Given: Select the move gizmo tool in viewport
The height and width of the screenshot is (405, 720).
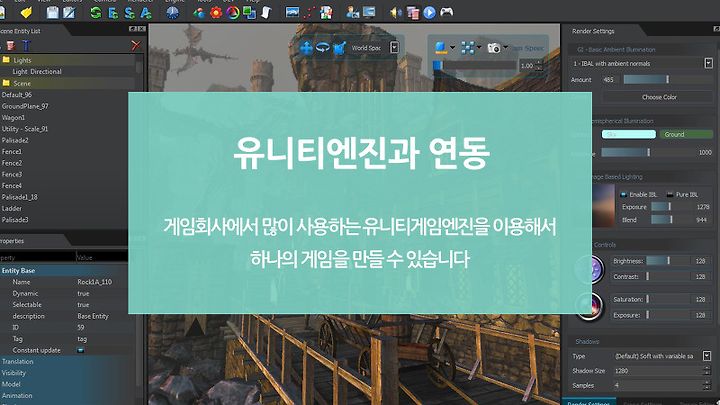Looking at the screenshot, I should (x=306, y=47).
